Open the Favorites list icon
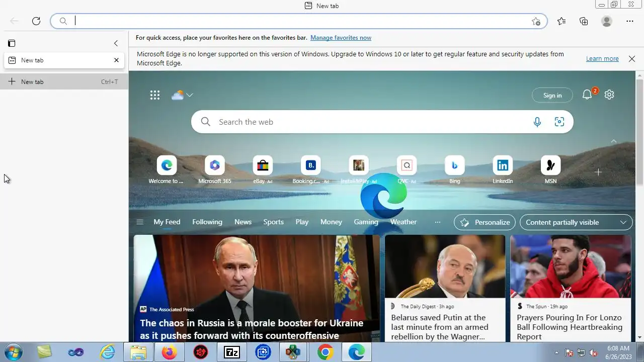 click(x=561, y=21)
